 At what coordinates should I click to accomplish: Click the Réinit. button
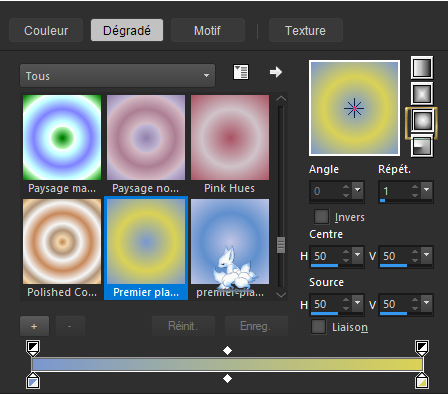183,326
